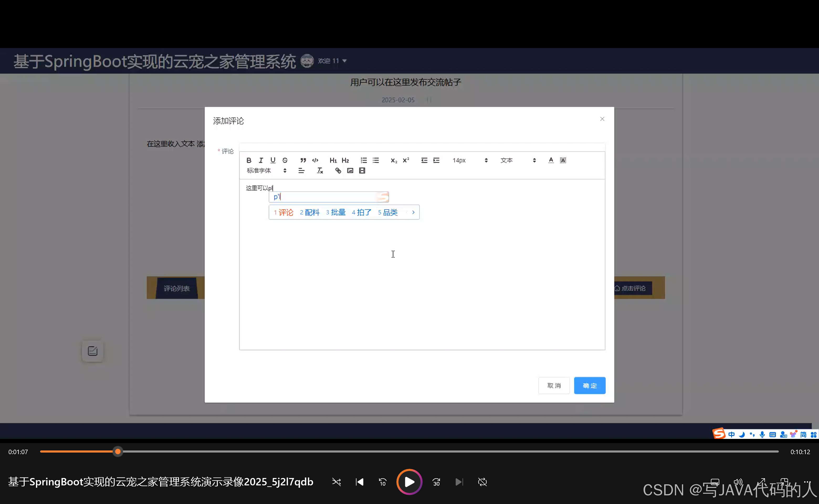This screenshot has width=819, height=504.
Task: Insert a blockquote in the comment
Action: (x=303, y=160)
